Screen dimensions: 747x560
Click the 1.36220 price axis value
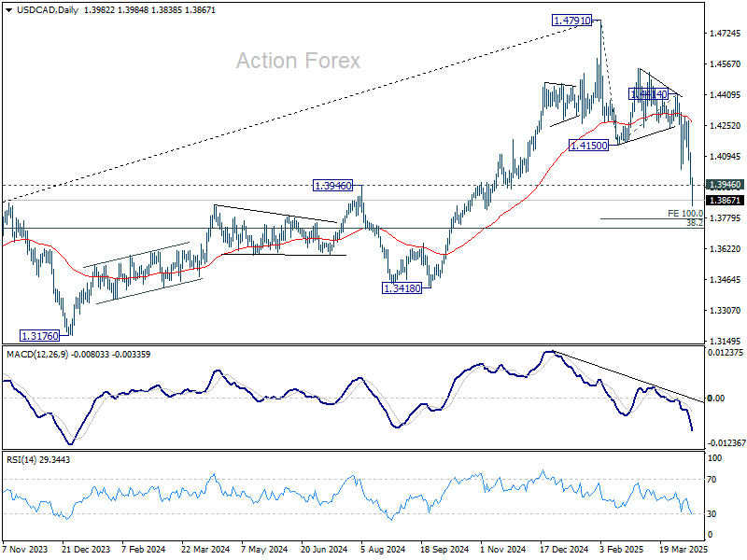pos(726,249)
